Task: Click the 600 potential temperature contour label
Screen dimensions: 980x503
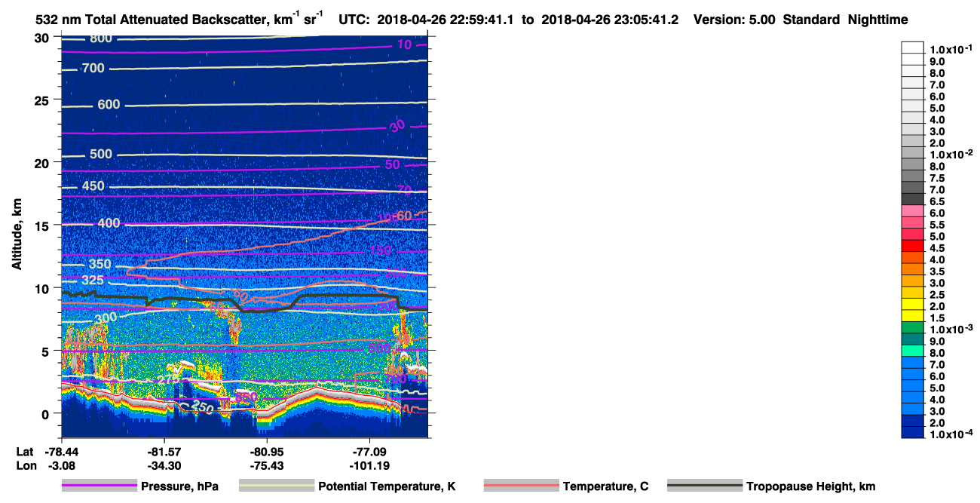Action: click(109, 105)
